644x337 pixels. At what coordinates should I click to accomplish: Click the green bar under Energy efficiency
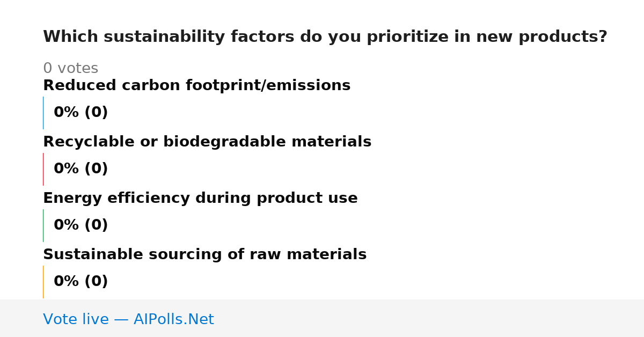pyautogui.click(x=43, y=225)
